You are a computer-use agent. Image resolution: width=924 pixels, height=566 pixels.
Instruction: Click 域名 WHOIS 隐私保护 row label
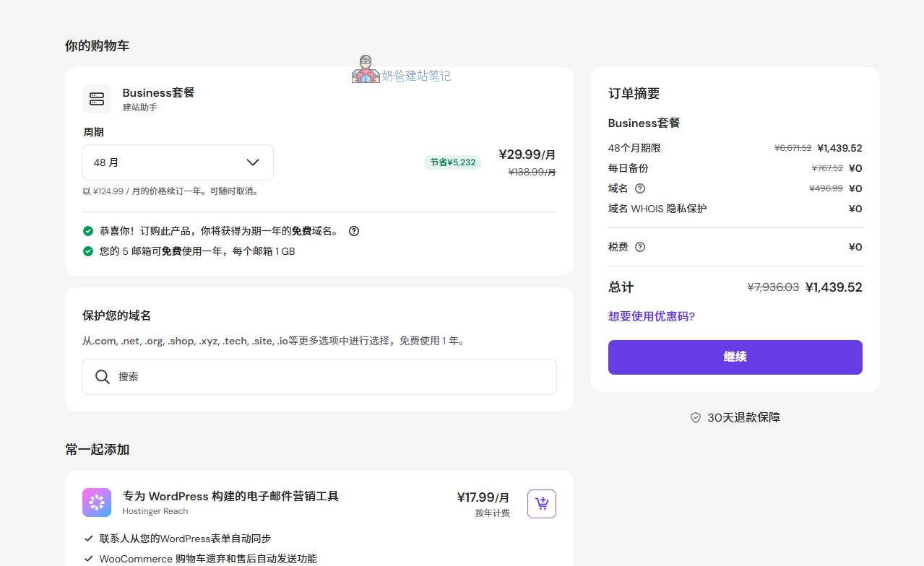pyautogui.click(x=657, y=209)
